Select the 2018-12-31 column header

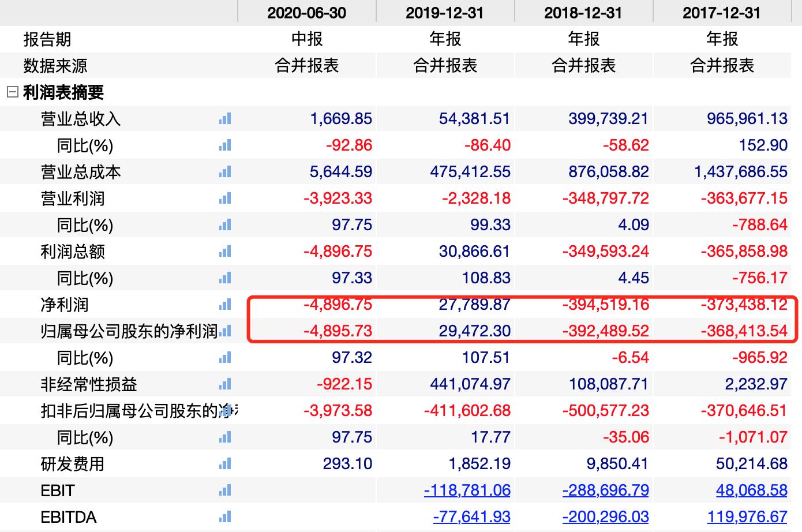583,13
